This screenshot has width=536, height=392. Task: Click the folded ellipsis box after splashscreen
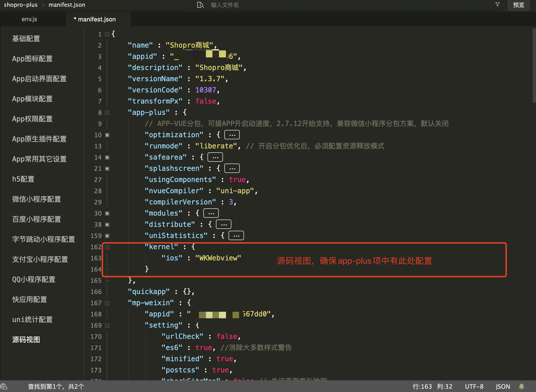[232, 168]
